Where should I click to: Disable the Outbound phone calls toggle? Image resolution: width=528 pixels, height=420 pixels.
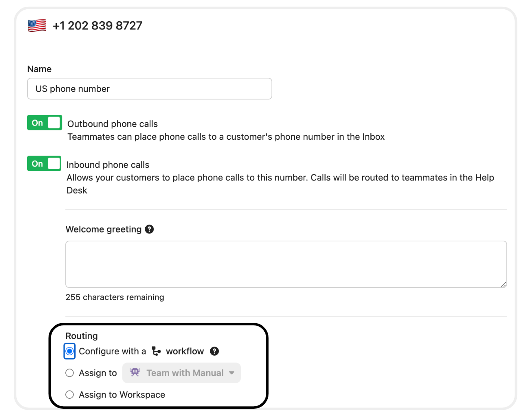point(44,123)
